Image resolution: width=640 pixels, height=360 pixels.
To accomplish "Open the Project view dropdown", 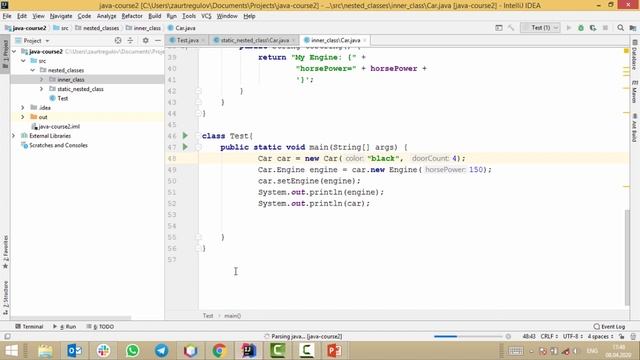I will (x=32, y=40).
